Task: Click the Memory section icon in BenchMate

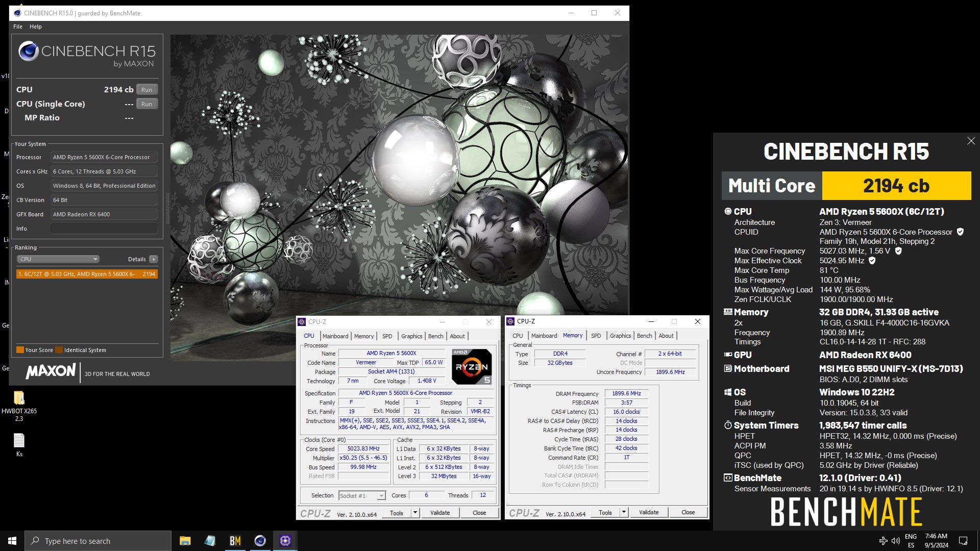Action: click(728, 312)
